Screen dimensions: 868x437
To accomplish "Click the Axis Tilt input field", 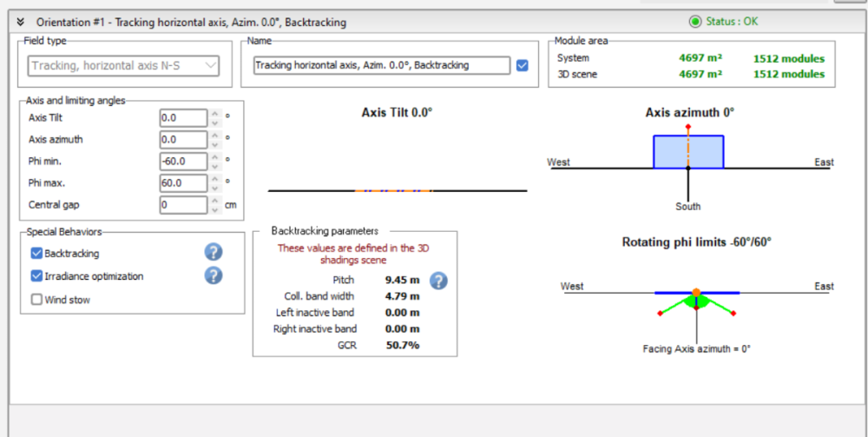I will click(x=183, y=118).
